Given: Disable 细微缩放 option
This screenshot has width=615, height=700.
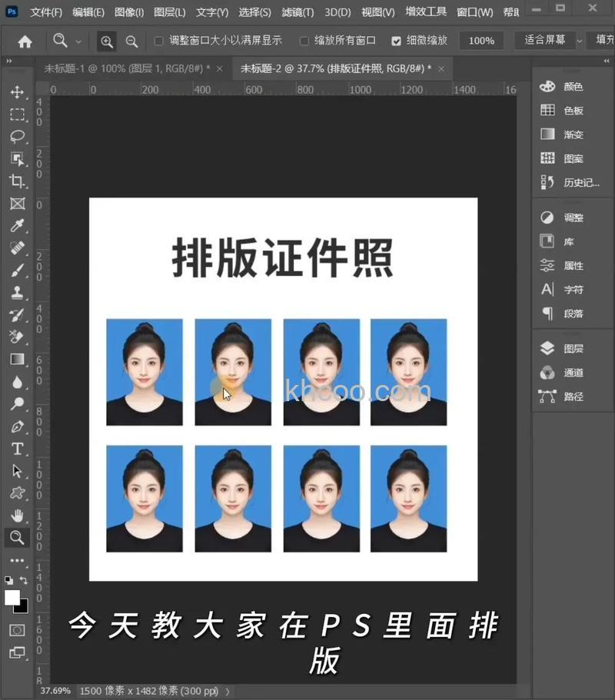Looking at the screenshot, I should [397, 41].
